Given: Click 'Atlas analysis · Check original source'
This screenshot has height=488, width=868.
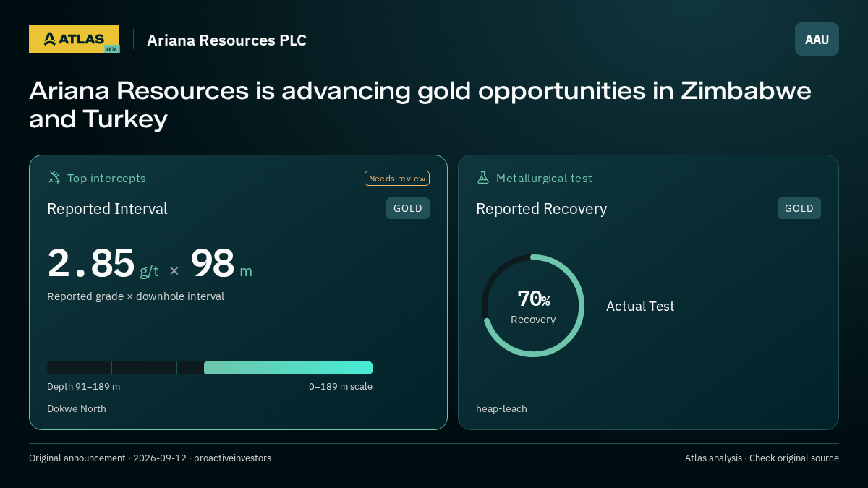Looking at the screenshot, I should [x=762, y=458].
